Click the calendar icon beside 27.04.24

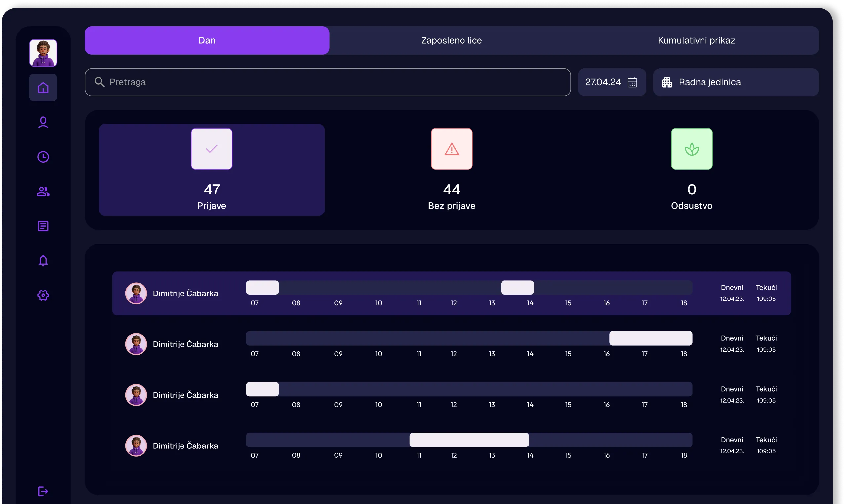click(x=632, y=82)
